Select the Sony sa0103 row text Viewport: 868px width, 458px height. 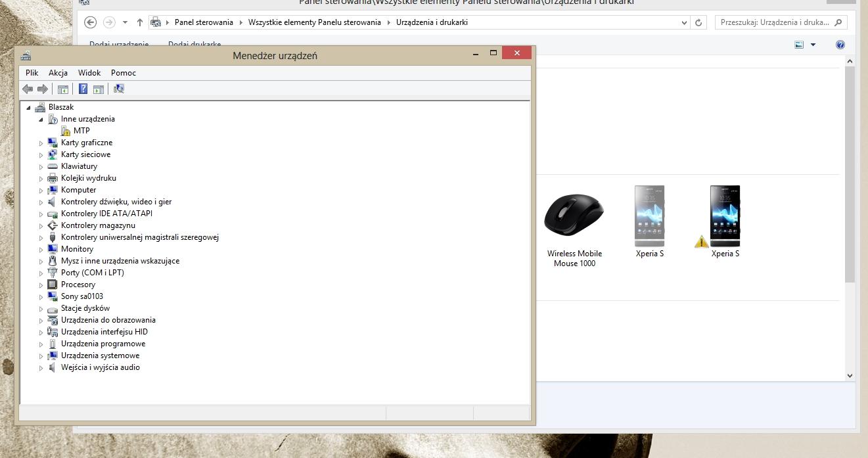[x=82, y=296]
